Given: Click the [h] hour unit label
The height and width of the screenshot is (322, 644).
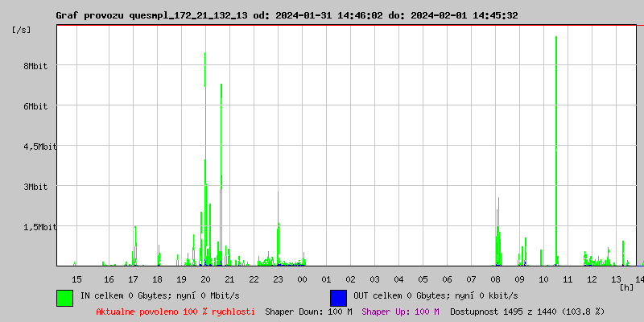Looking at the screenshot, I should click(x=627, y=287).
